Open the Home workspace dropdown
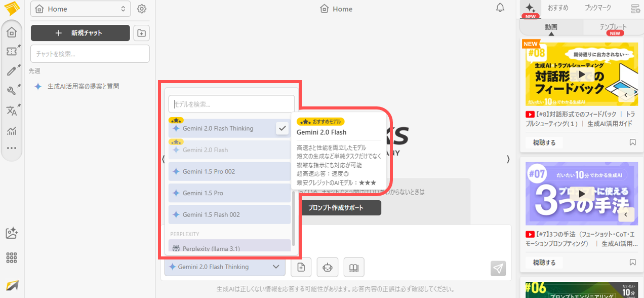Viewport: 644px width, 298px height. [x=80, y=9]
